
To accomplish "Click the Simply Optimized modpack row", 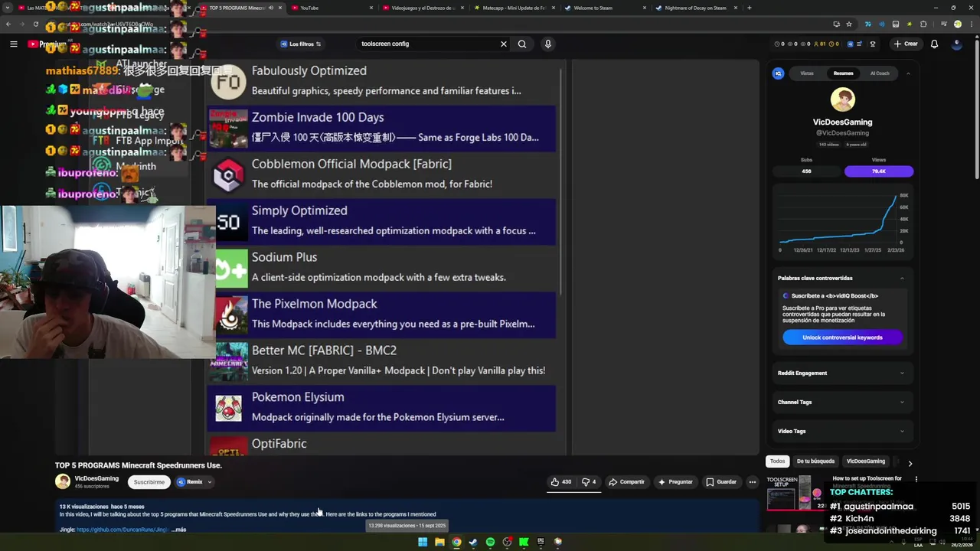I will (x=381, y=220).
